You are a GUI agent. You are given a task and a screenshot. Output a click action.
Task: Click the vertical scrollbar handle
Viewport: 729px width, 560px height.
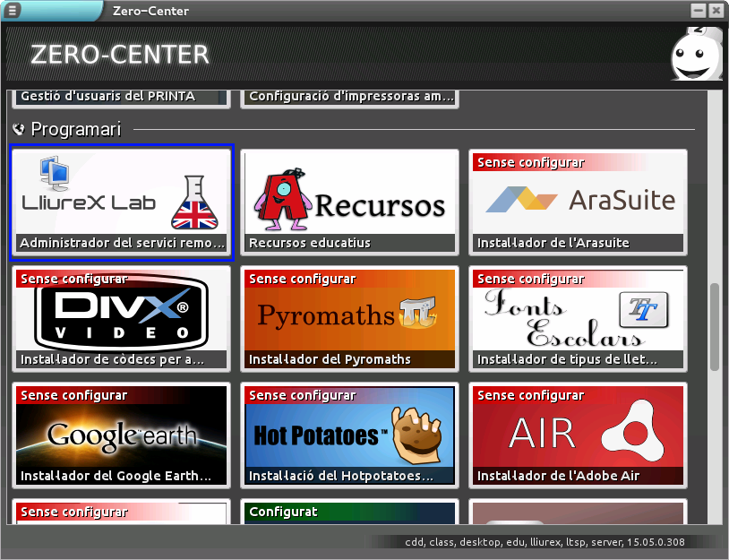(x=714, y=327)
